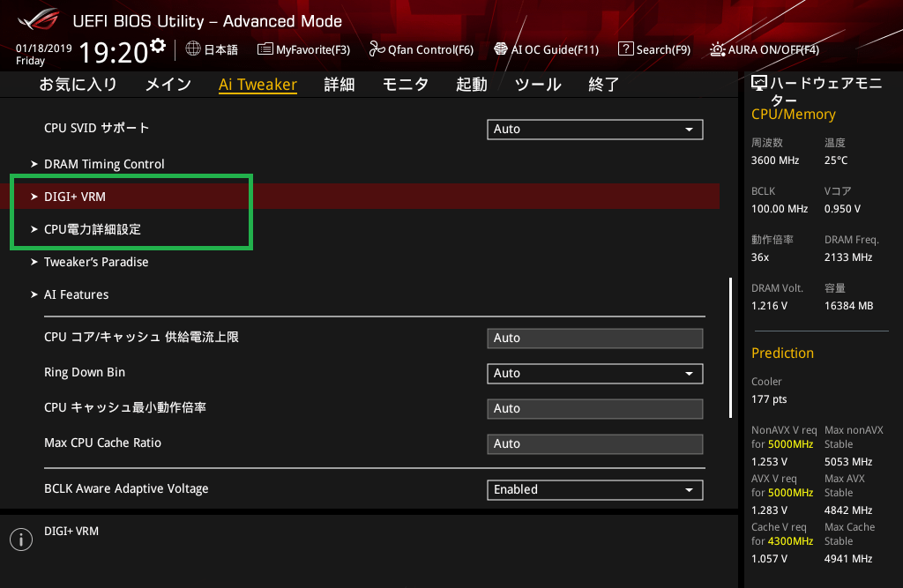Switch to the 詳細 tab
Image resolution: width=903 pixels, height=588 pixels.
(x=340, y=85)
